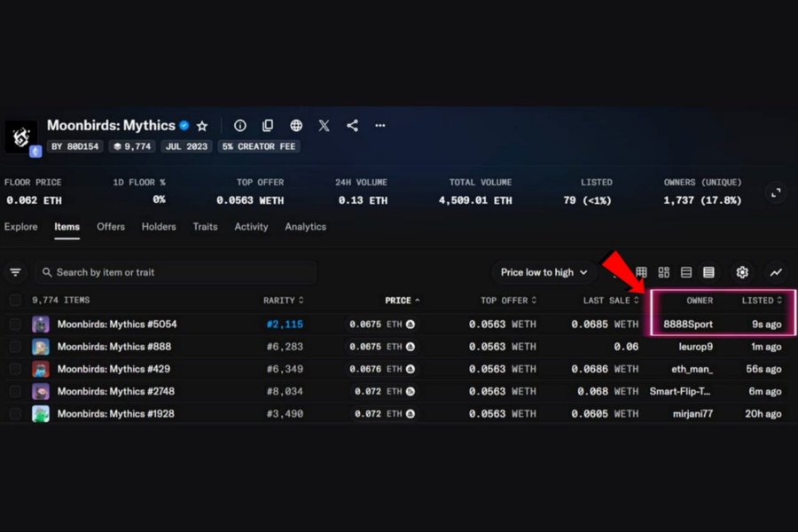Click the 5% CREATOR FEE badge
The height and width of the screenshot is (532, 798).
tap(259, 146)
